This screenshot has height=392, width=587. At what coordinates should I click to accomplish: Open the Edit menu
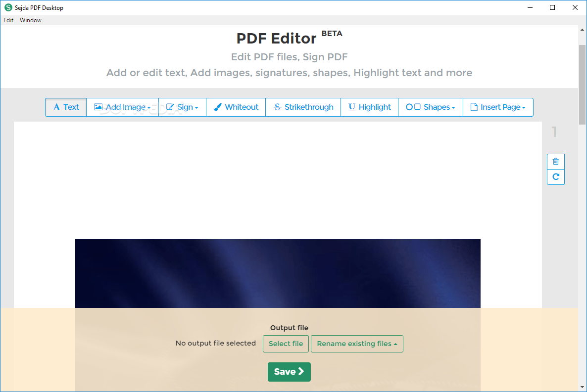(x=8, y=20)
